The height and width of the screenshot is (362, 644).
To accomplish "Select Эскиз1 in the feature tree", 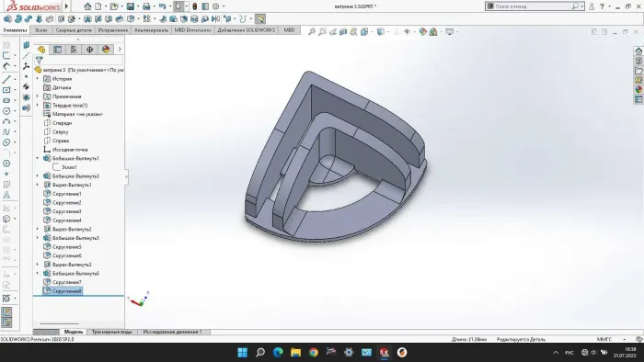I will pos(69,167).
